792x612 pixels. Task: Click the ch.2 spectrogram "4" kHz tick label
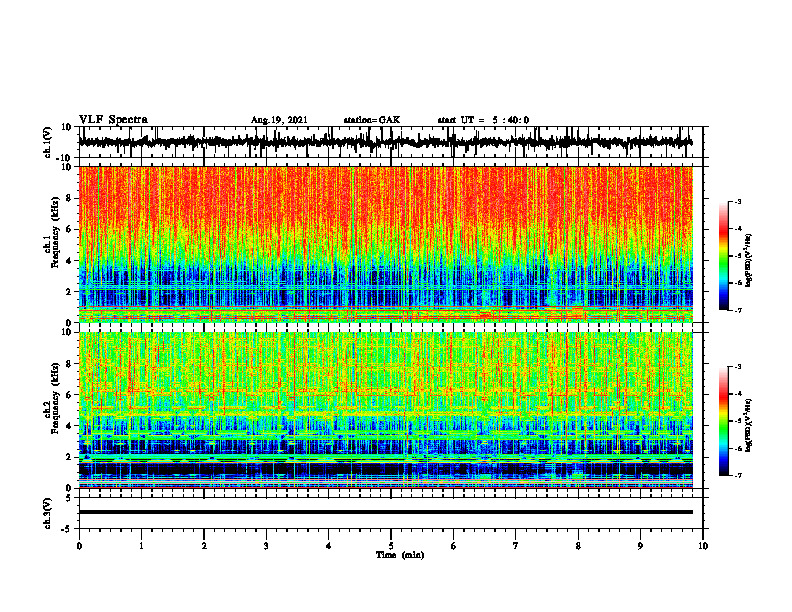[x=69, y=426]
